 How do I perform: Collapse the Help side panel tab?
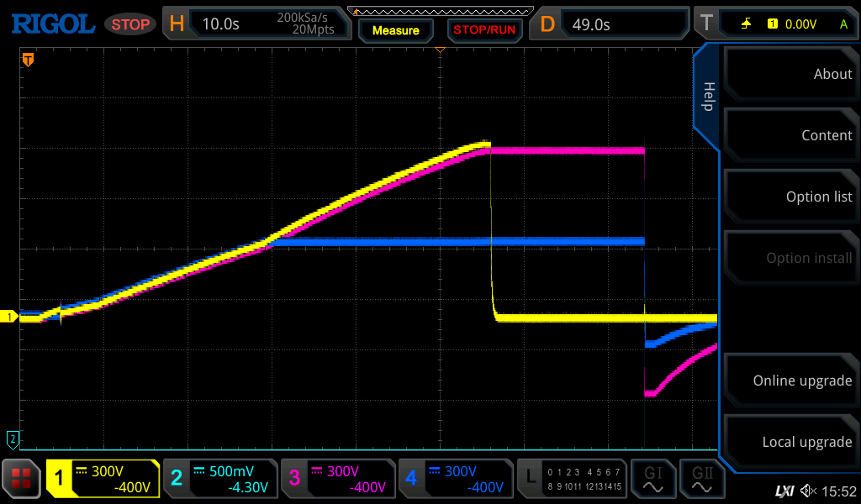click(707, 97)
